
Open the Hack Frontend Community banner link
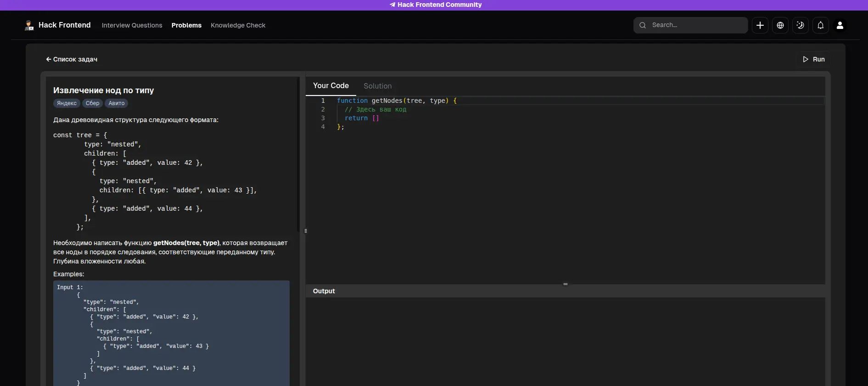pos(435,5)
